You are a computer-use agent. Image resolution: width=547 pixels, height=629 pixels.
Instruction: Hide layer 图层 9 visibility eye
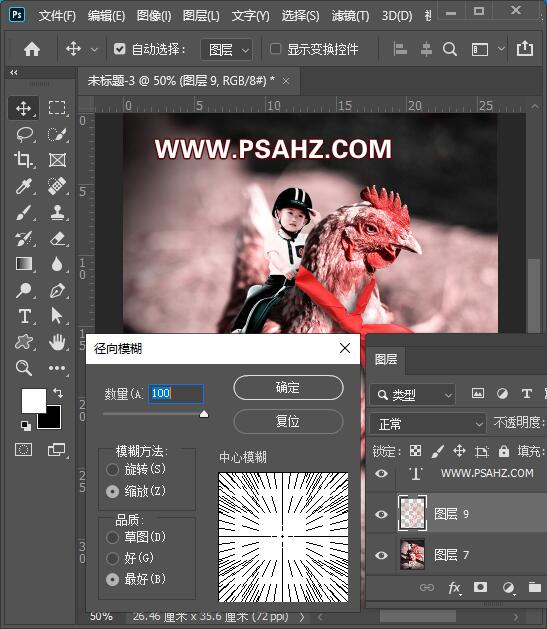point(381,514)
